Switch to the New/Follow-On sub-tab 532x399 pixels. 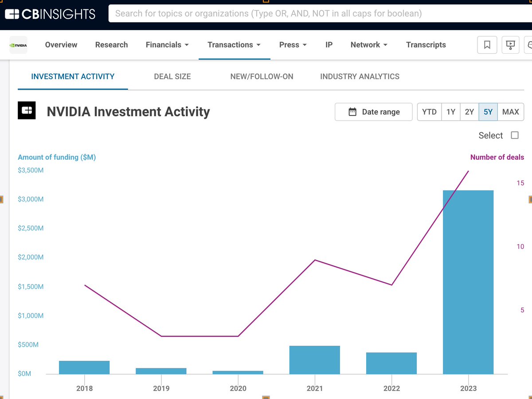coord(262,76)
